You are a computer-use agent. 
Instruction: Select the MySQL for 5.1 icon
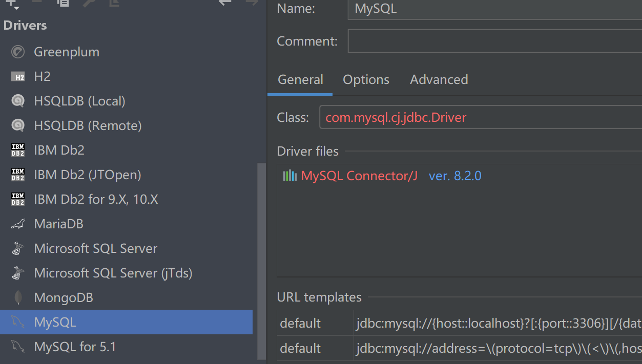pos(18,347)
